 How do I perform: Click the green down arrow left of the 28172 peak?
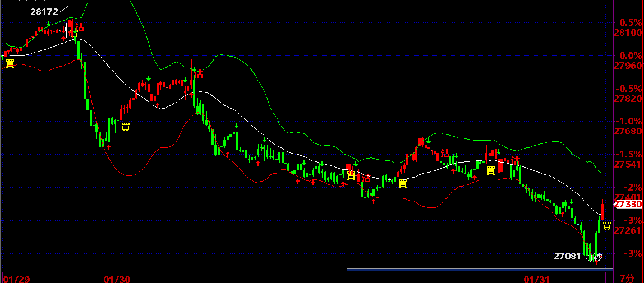pos(49,23)
